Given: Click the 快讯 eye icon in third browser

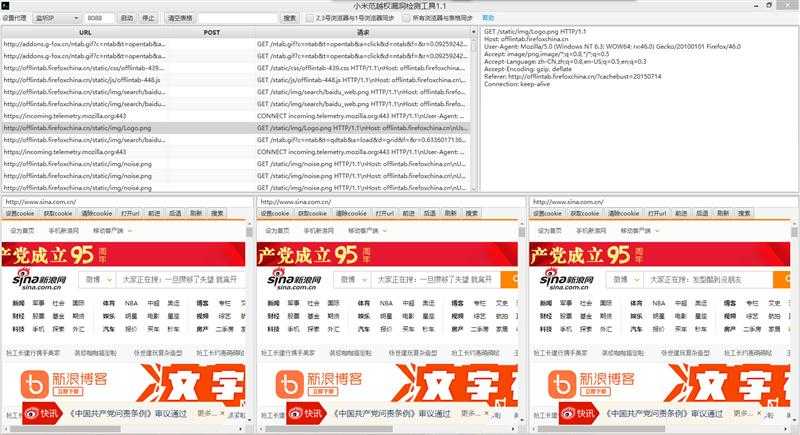Looking at the screenshot, I should click(566, 413).
